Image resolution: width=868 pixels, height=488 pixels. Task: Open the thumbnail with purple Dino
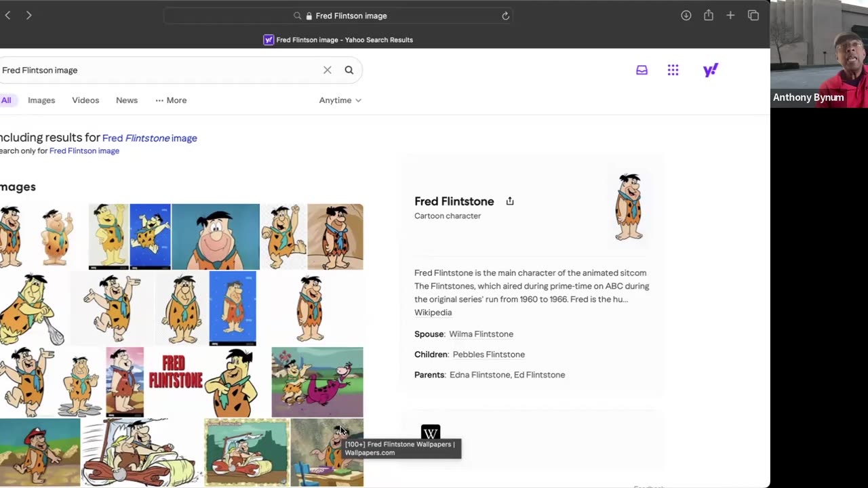[x=317, y=382]
